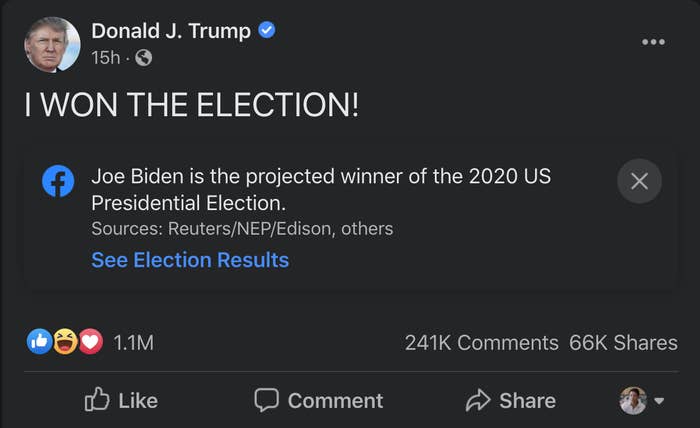700x428 pixels.
Task: Open the three-dot post options menu
Action: coord(653,42)
